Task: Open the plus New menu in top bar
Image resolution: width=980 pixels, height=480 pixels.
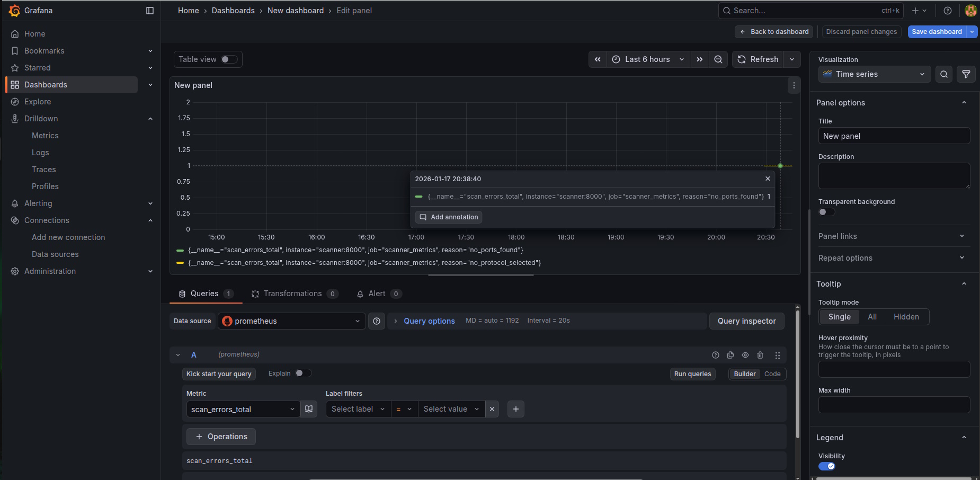Action: [x=919, y=11]
